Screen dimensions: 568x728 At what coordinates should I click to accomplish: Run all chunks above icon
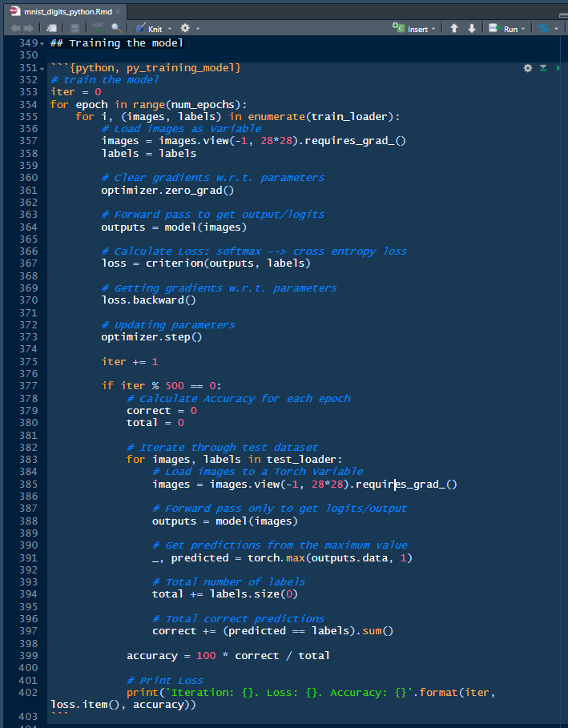pos(542,68)
